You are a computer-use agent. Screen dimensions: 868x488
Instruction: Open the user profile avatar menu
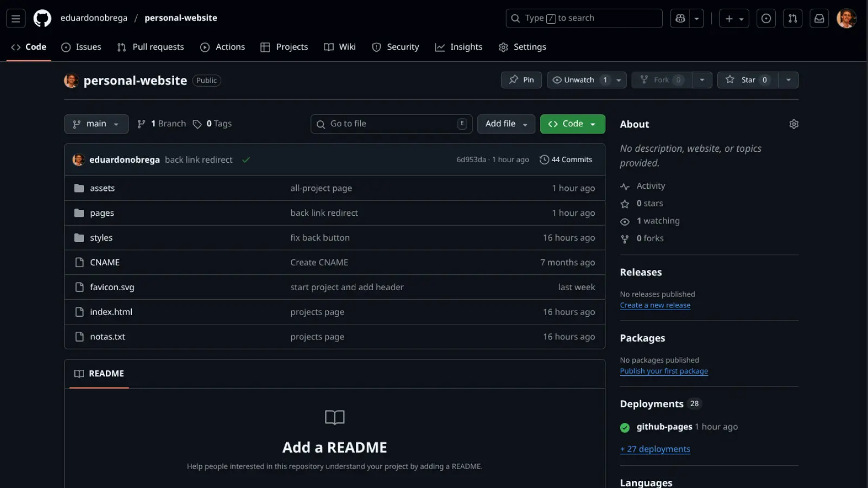pyautogui.click(x=846, y=18)
